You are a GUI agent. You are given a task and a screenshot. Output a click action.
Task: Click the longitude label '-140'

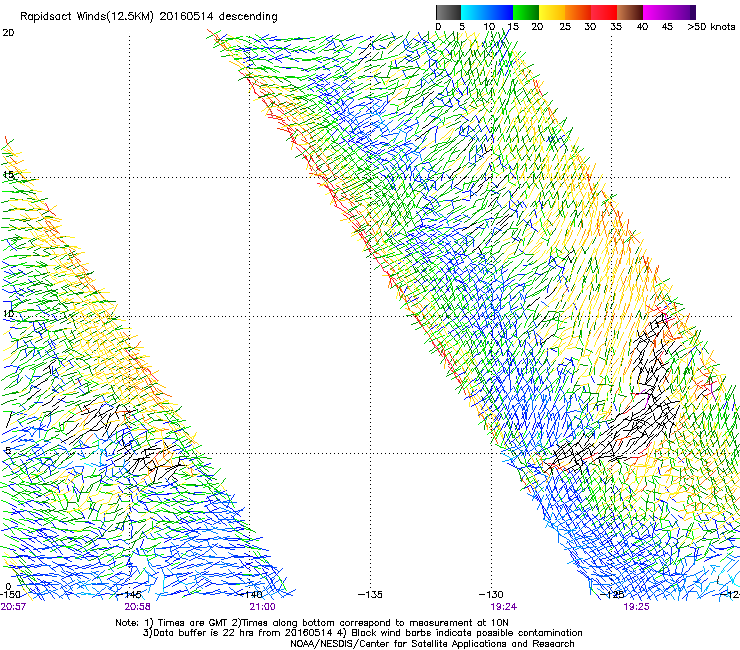coord(251,594)
